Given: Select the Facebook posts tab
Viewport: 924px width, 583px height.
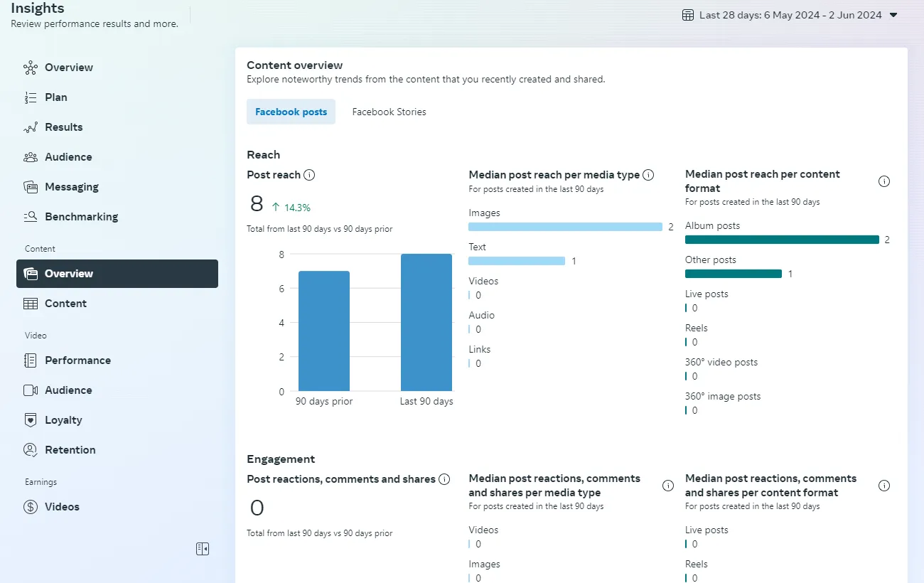Looking at the screenshot, I should click(x=291, y=112).
